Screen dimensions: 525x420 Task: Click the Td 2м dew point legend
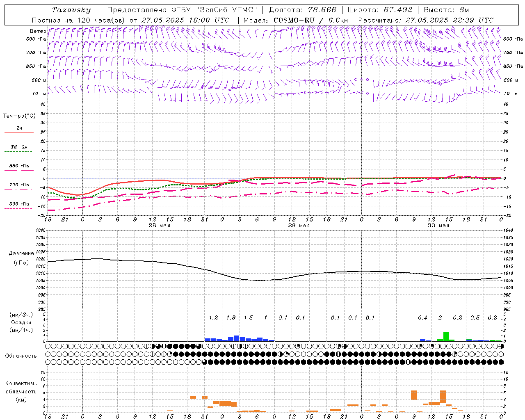pyautogui.click(x=19, y=147)
